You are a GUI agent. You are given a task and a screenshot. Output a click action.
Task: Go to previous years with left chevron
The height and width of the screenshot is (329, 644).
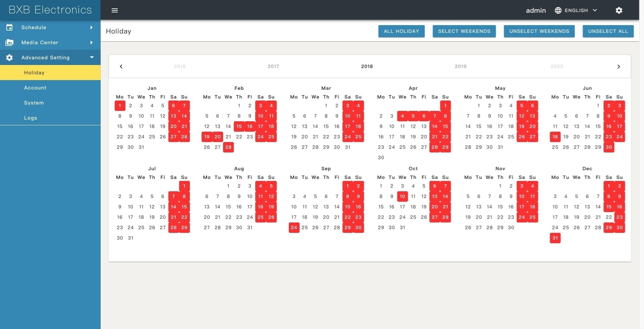121,66
